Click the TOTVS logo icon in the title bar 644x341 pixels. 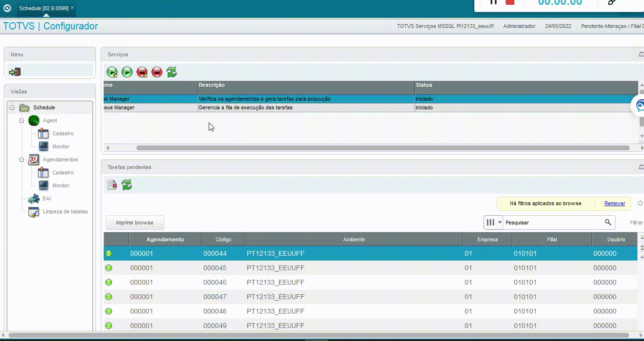click(x=7, y=8)
